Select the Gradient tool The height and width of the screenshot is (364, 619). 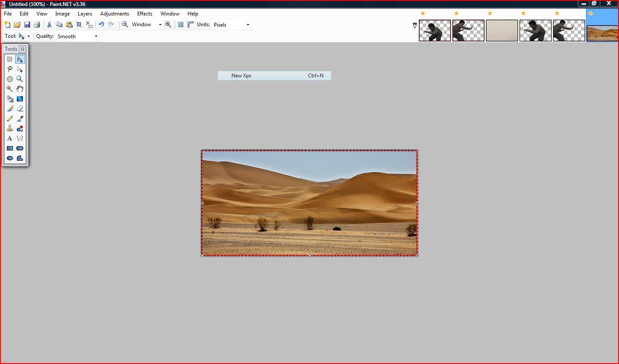click(x=20, y=98)
